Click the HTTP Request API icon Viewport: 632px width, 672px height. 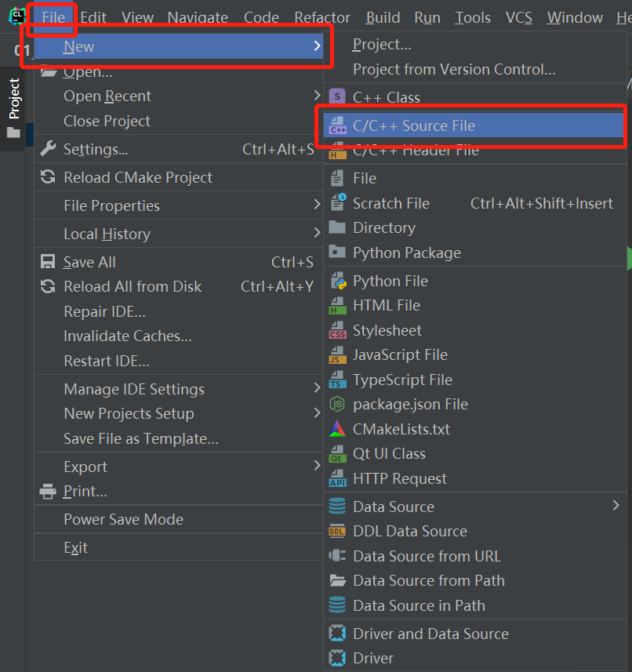tap(337, 478)
